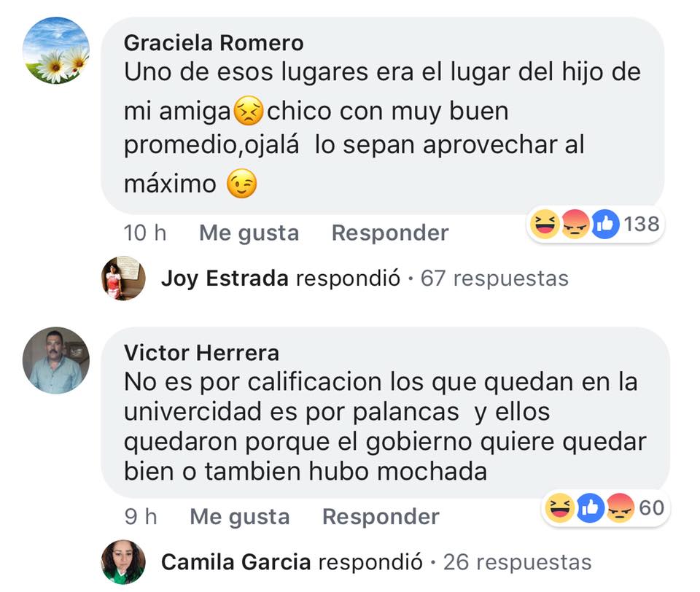The height and width of the screenshot is (592, 700).
Task: View the 138 reactions count
Action: pyautogui.click(x=642, y=224)
